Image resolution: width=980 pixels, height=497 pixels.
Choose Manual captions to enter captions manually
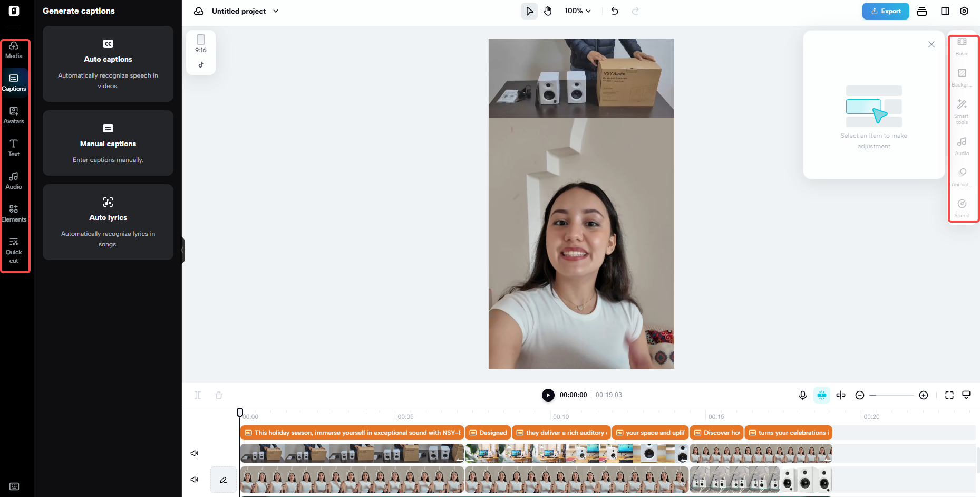tap(108, 143)
